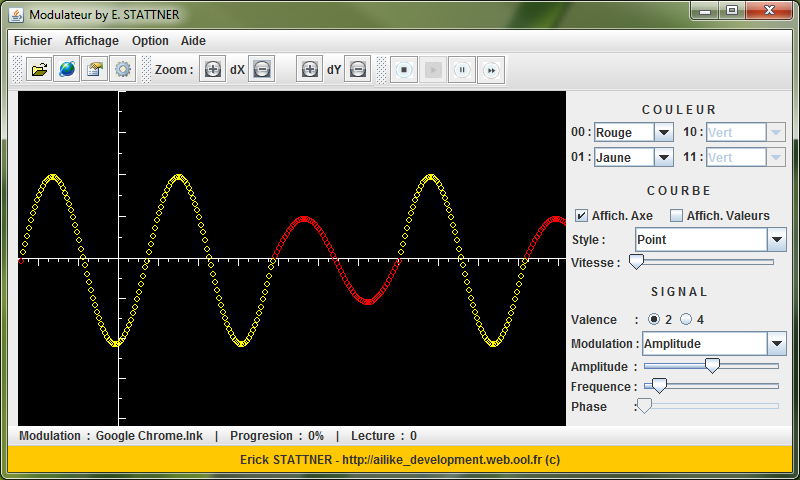This screenshot has width=800, height=480.
Task: Click the export image icon
Action: coord(94,69)
